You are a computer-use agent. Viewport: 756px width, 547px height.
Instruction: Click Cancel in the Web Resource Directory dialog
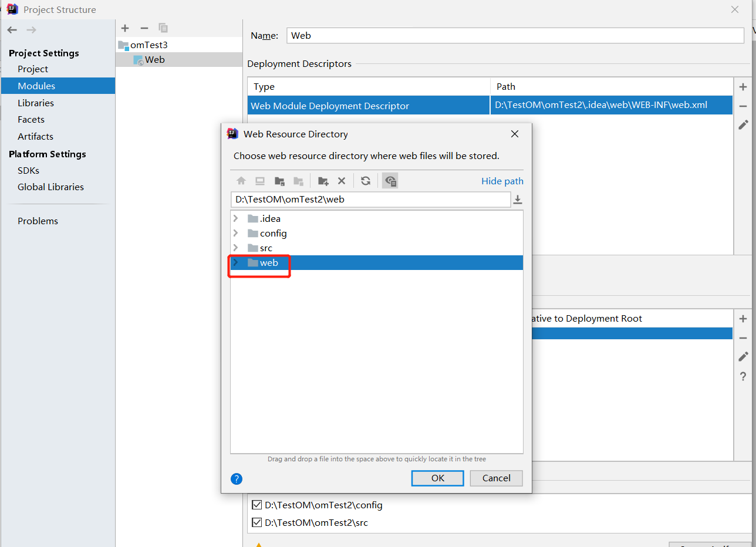click(497, 478)
